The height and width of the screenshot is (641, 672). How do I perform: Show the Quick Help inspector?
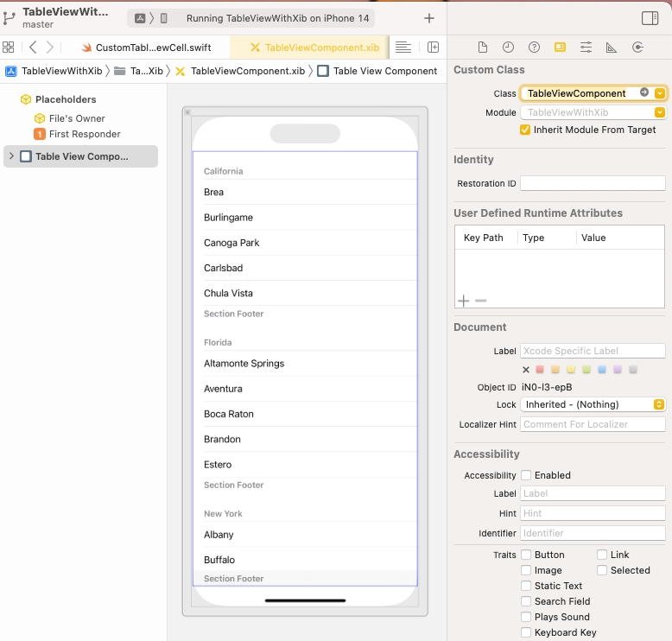point(534,48)
